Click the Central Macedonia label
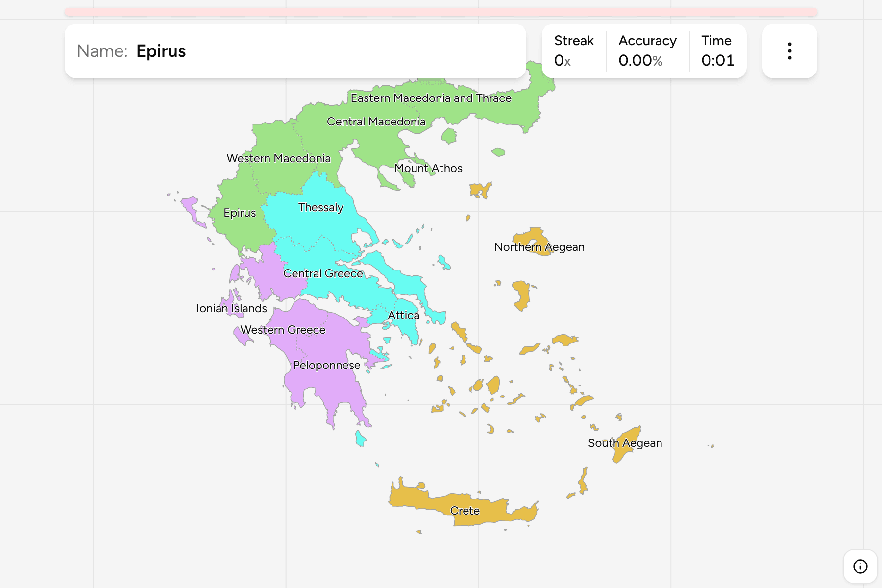 tap(376, 122)
